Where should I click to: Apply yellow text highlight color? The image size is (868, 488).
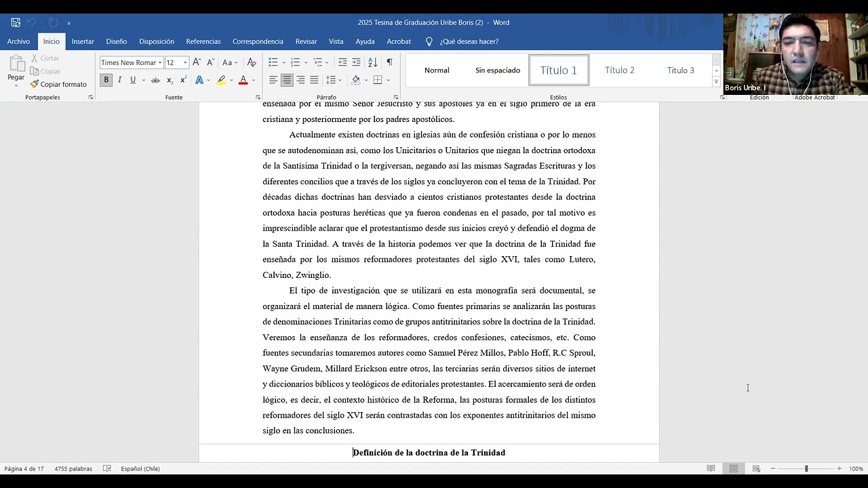221,80
